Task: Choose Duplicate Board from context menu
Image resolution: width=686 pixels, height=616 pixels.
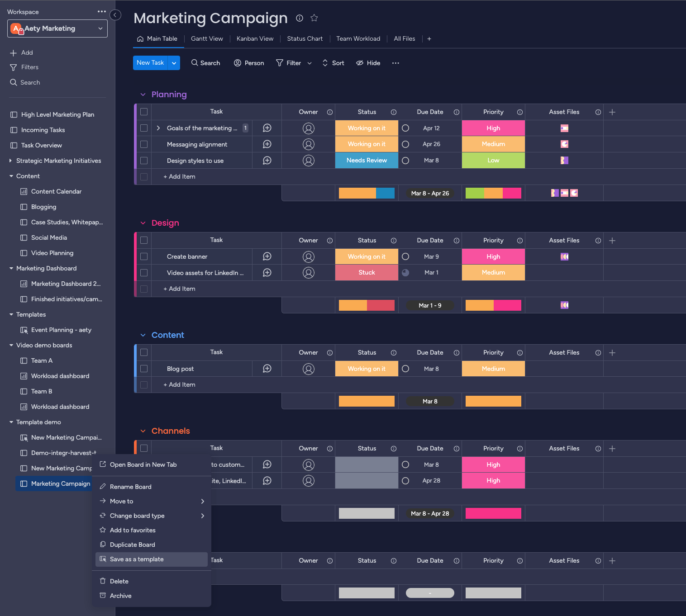Action: coord(152,545)
